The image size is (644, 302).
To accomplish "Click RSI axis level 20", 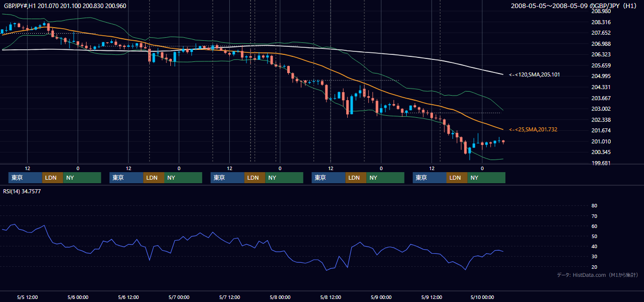I will (594, 267).
